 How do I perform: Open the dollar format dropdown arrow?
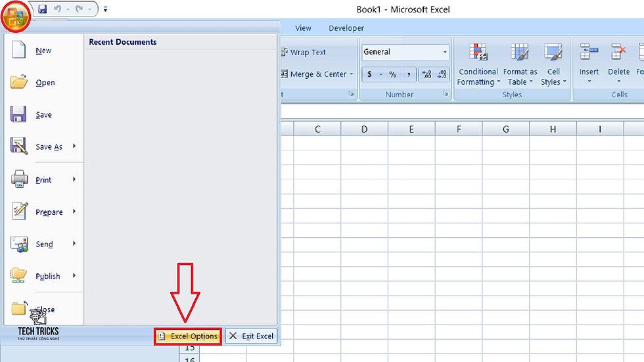(x=380, y=74)
